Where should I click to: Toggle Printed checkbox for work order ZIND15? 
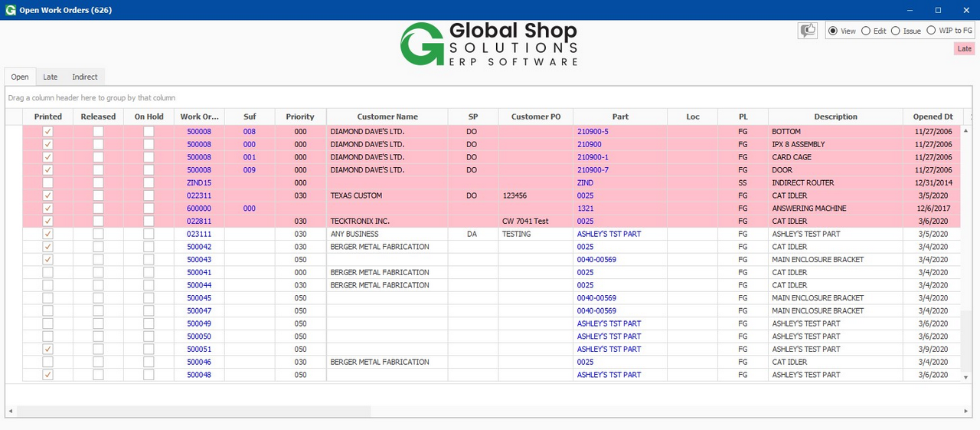47,182
